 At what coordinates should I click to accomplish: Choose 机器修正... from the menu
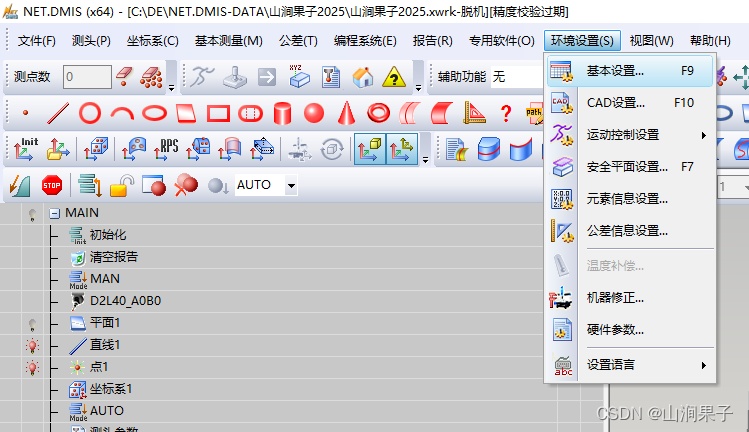click(630, 298)
